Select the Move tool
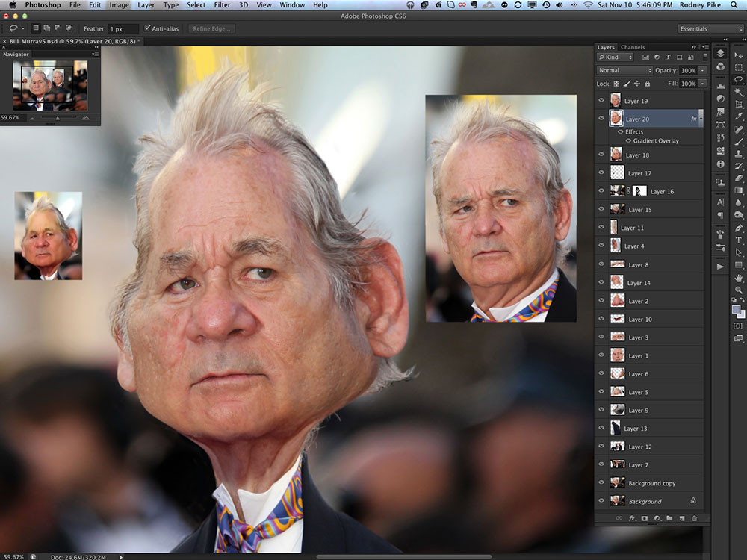This screenshot has width=747, height=560. coord(739,55)
